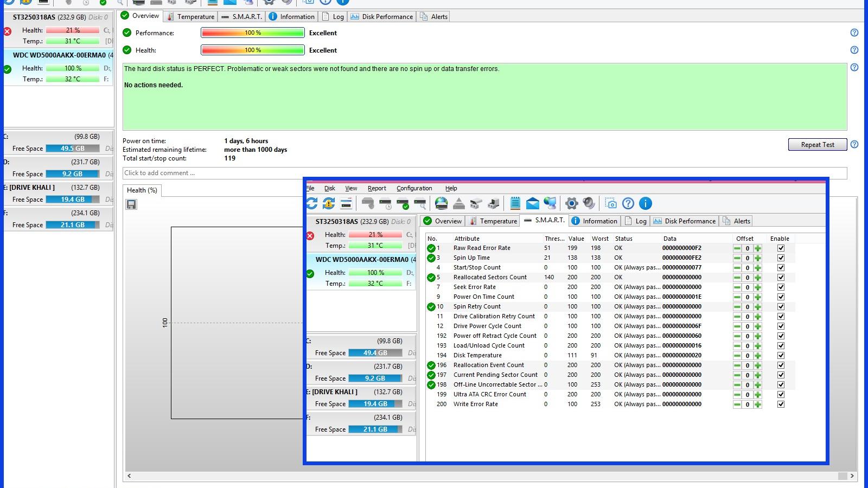Click the Repeat Test button
This screenshot has height=488, width=868.
[818, 144]
